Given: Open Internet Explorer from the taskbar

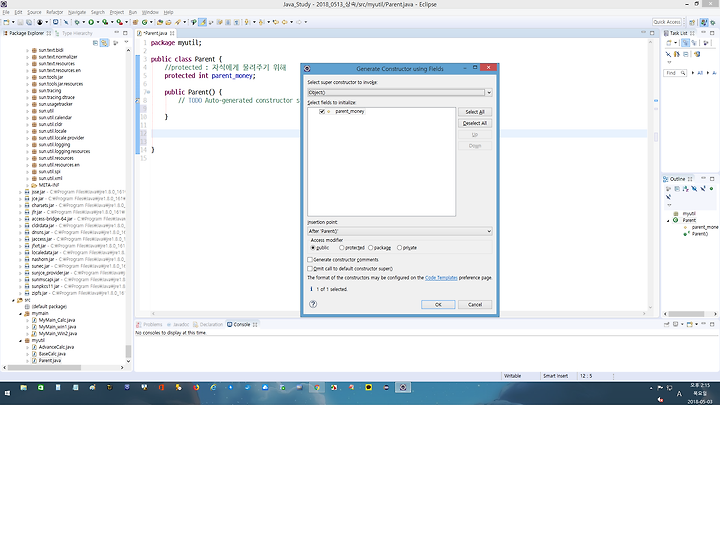Looking at the screenshot, I should (213, 387).
